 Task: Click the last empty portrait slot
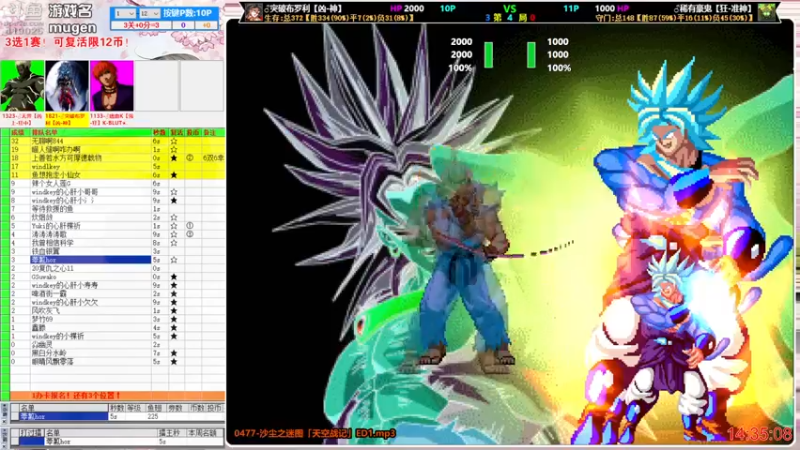pos(202,86)
